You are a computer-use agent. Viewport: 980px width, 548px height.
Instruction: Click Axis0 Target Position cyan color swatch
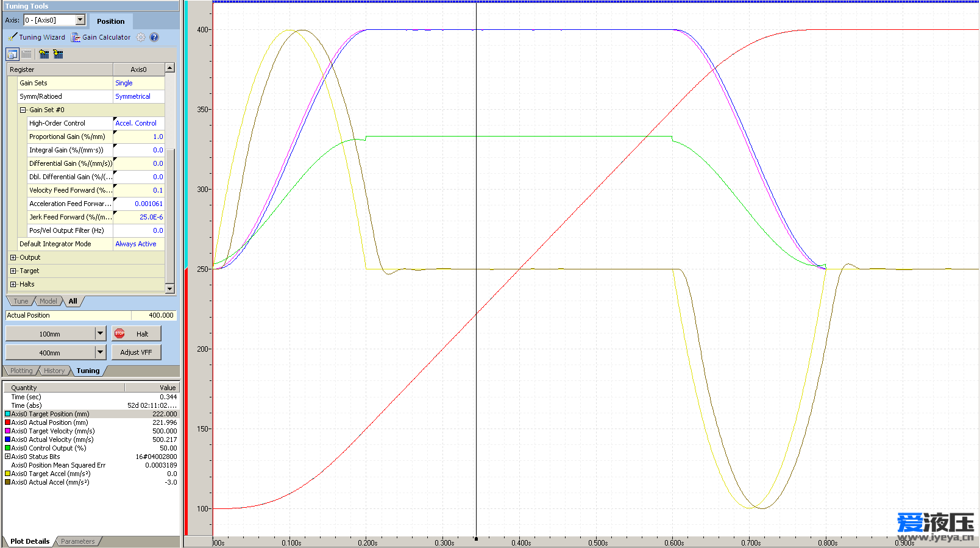point(7,414)
